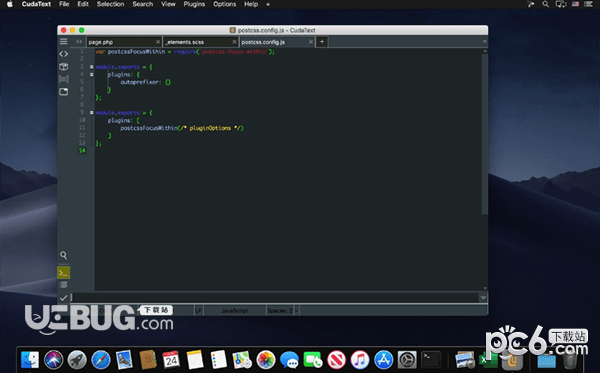
Task: Open System Preferences from the dock
Action: pos(407,360)
